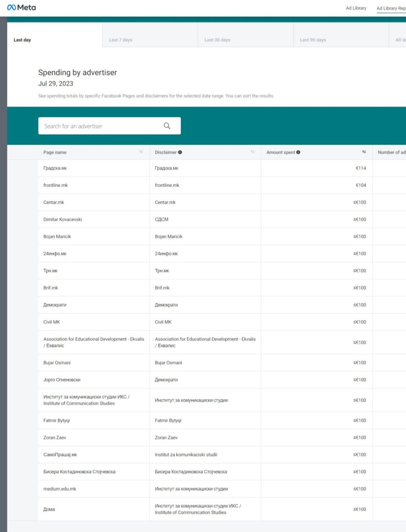Open the Last 90 days tab
Screen dimensions: 406x532
(x=313, y=40)
